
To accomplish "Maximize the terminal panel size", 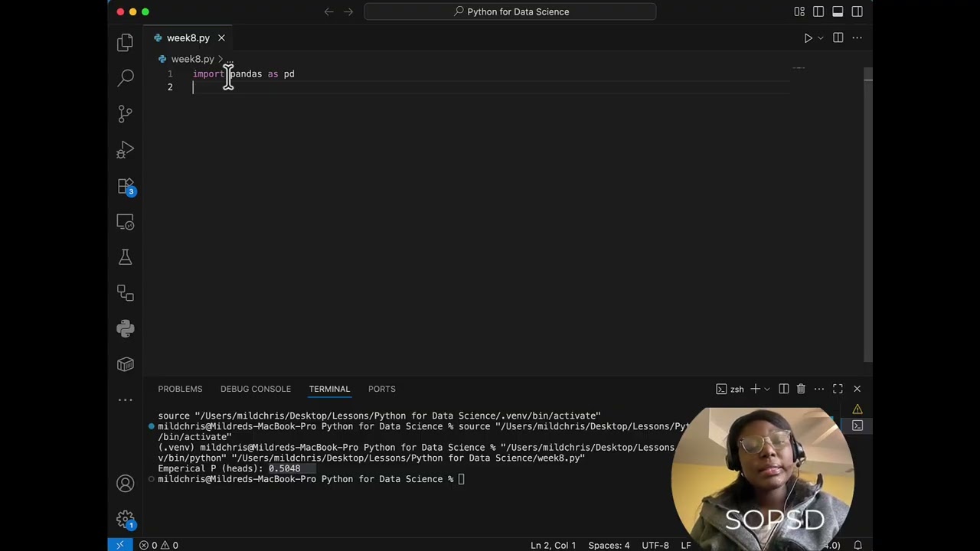I will 838,389.
